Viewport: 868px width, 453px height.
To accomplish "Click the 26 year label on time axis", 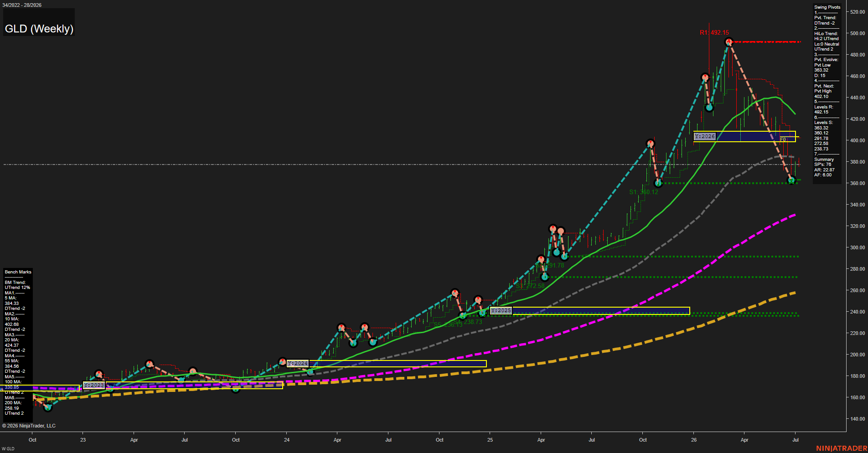I will pyautogui.click(x=694, y=440).
